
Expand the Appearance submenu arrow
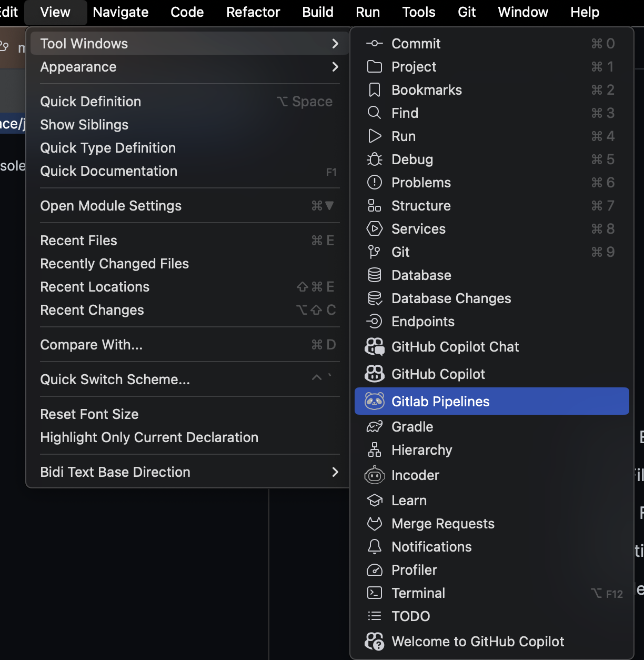coord(335,67)
